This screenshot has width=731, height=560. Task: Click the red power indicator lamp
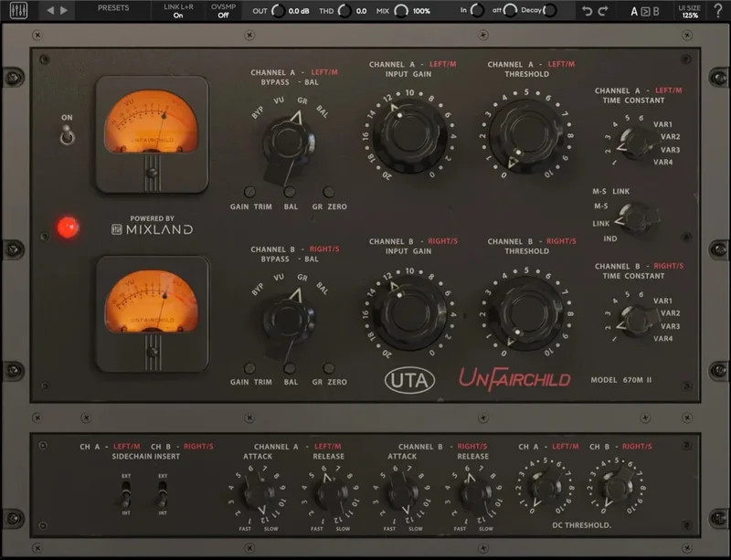click(68, 227)
